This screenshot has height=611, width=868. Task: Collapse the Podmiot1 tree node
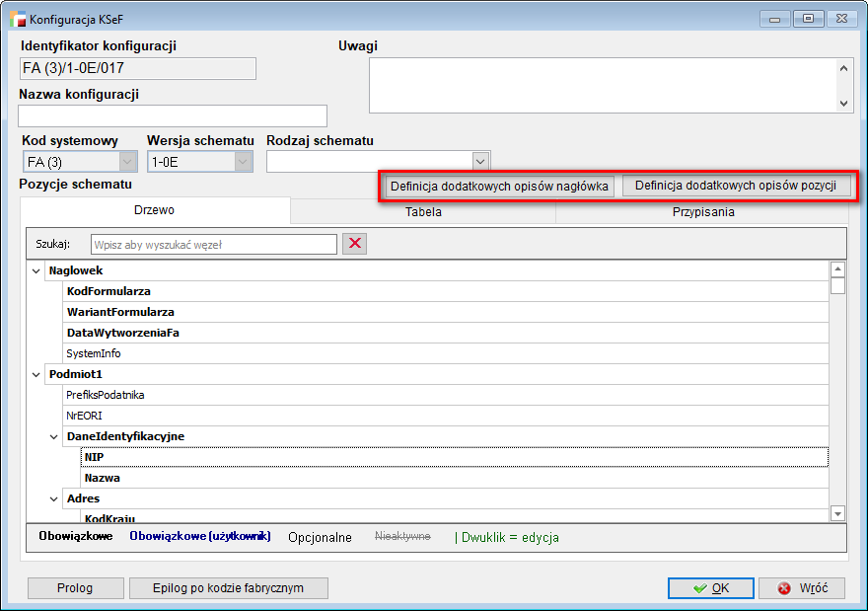coord(36,374)
